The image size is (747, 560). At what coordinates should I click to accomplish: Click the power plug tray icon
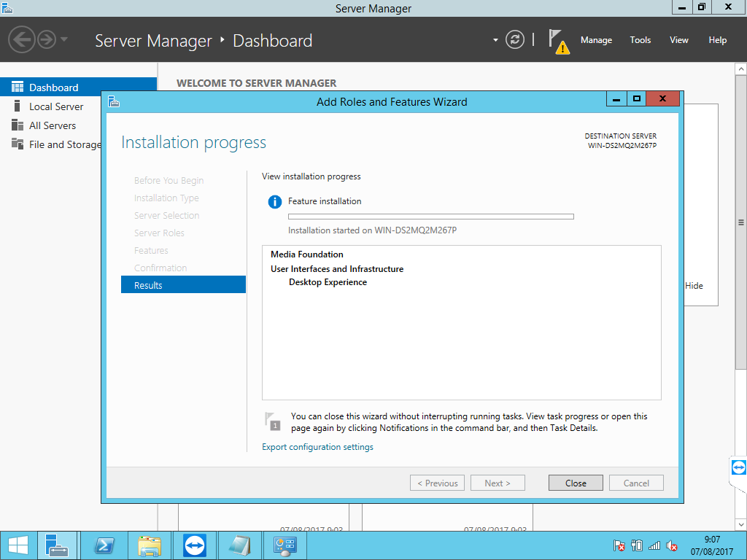coord(636,545)
